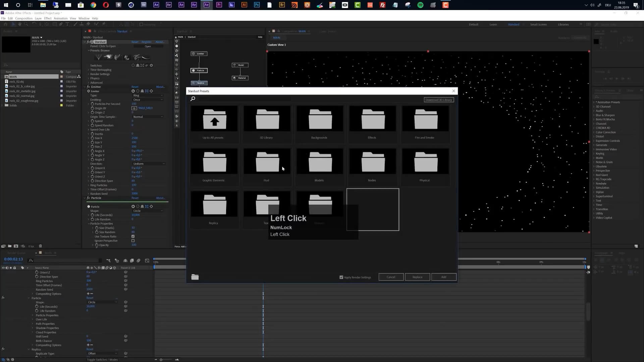
Task: Select the Zoom tool in After Effects toolbar
Action: [26, 24]
